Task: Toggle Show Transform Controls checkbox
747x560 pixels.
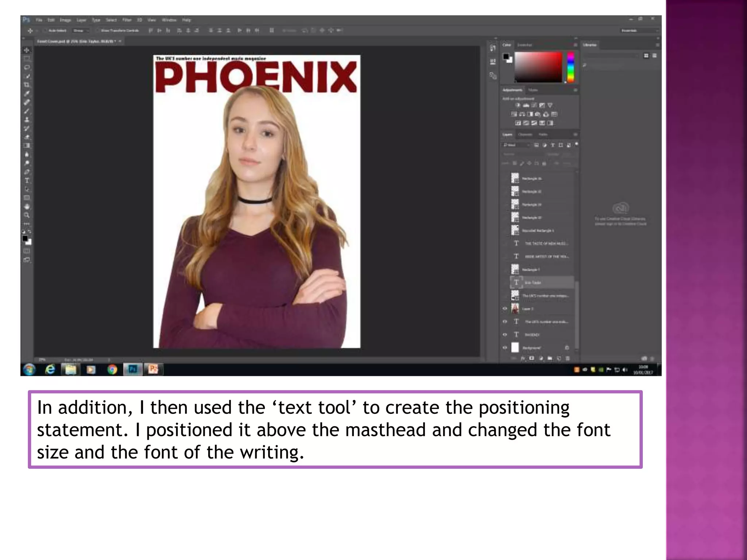Action: pyautogui.click(x=98, y=31)
